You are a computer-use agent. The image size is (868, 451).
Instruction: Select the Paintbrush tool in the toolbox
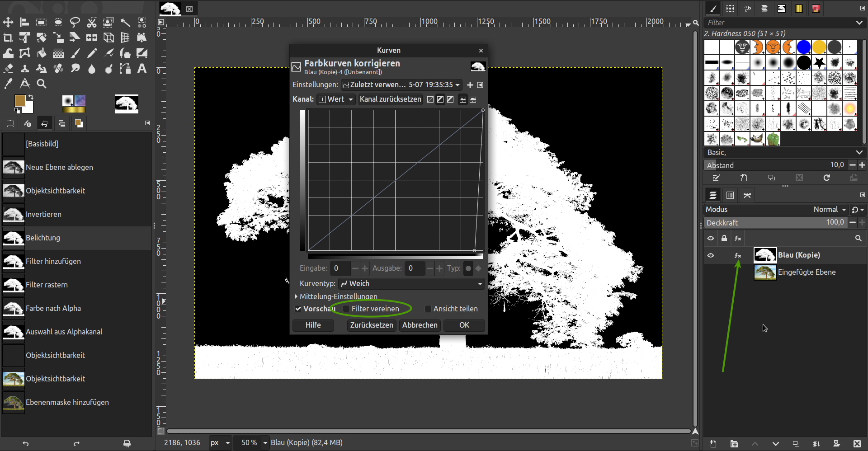click(x=75, y=53)
